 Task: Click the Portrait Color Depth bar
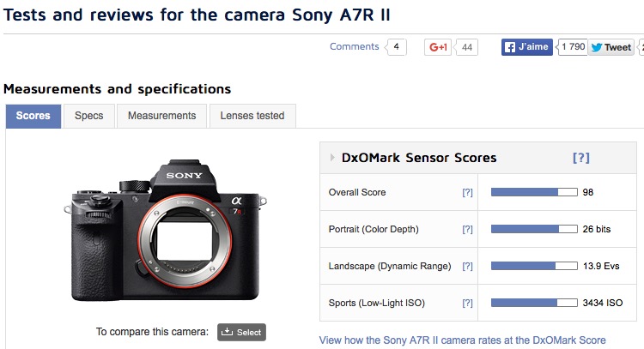[x=534, y=229]
